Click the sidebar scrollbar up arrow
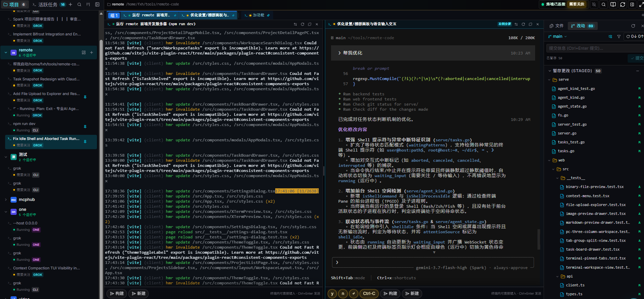Viewport: 644px width, 299px height. click(x=101, y=14)
